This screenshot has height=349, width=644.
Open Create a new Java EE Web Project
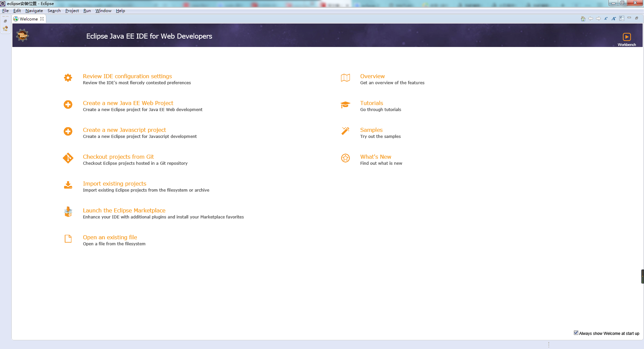(x=128, y=103)
